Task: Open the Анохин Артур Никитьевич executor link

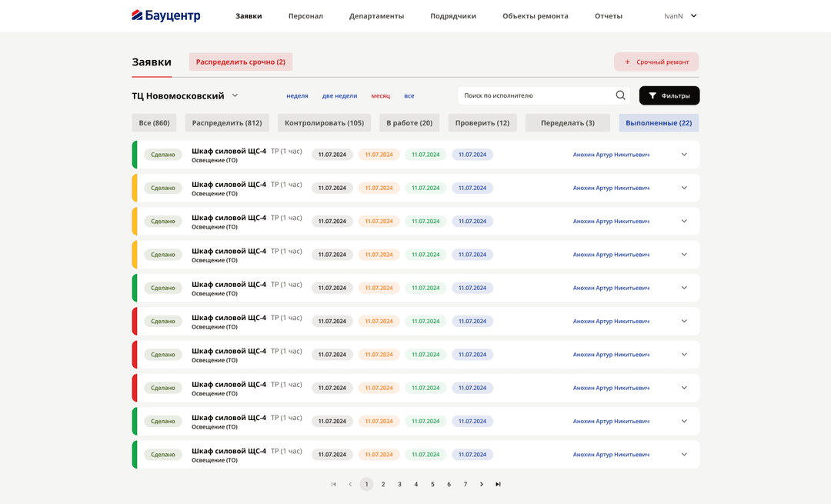Action: [612, 155]
